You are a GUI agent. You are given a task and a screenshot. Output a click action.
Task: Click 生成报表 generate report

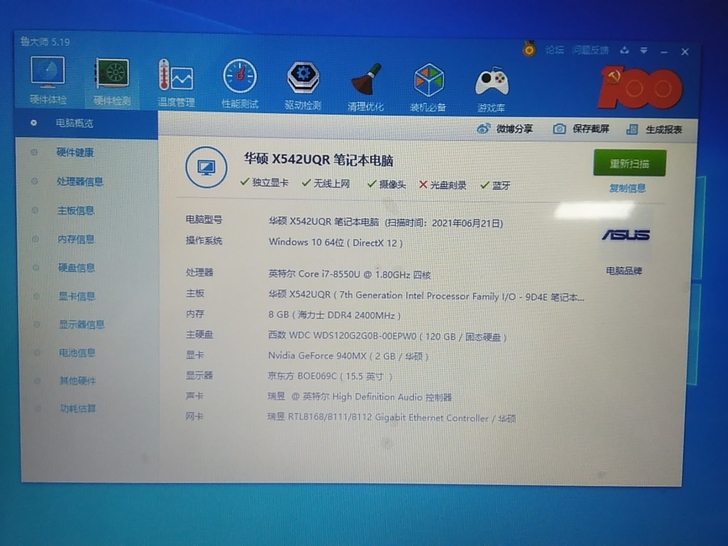click(x=654, y=130)
